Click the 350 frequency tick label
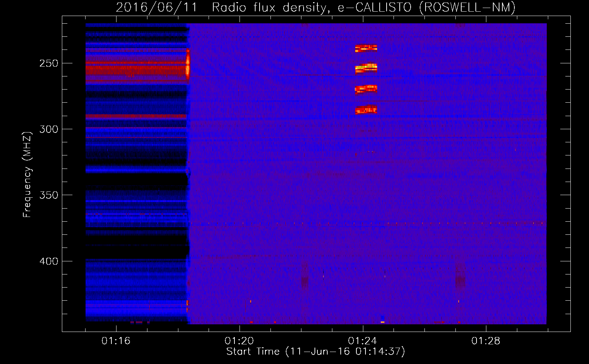The width and height of the screenshot is (589, 364). click(49, 195)
